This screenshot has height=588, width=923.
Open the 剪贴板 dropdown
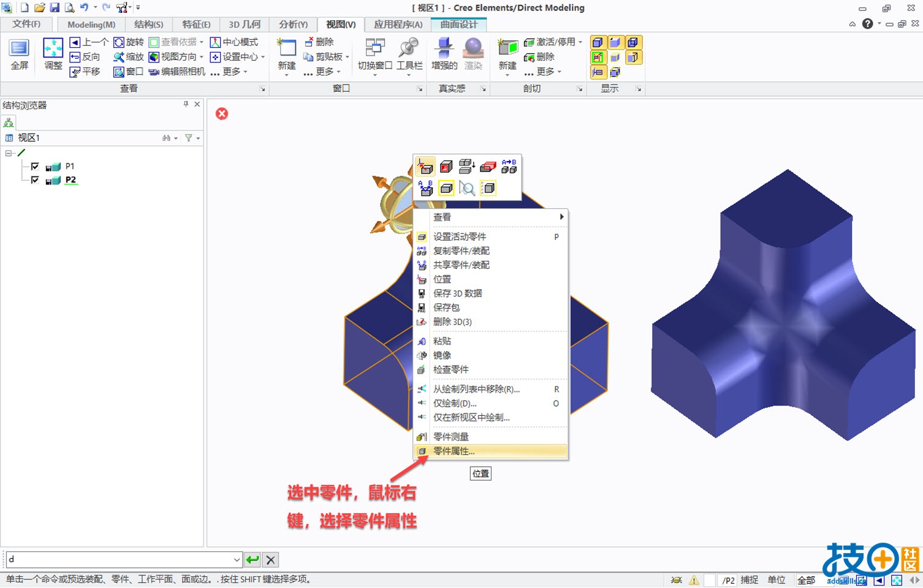347,57
